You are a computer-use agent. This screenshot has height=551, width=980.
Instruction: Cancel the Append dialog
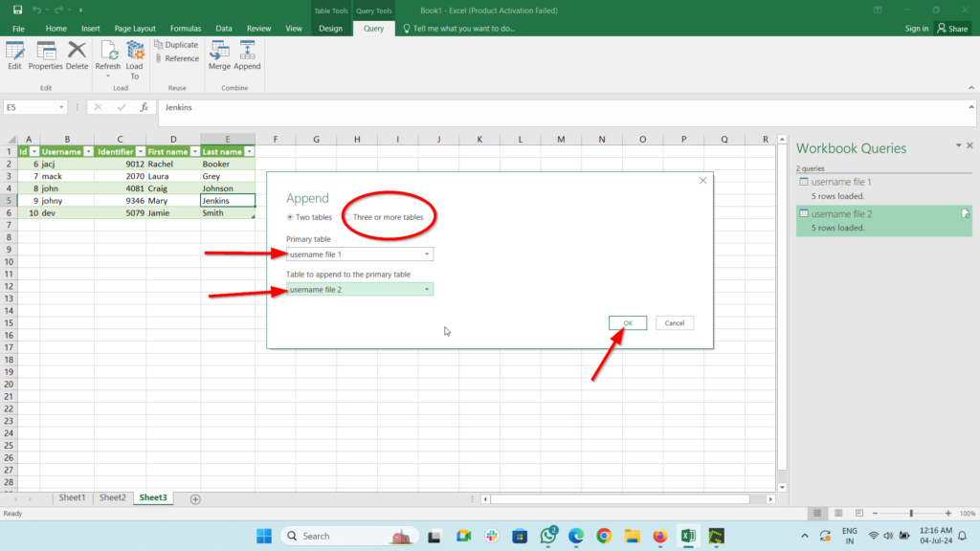coord(675,323)
